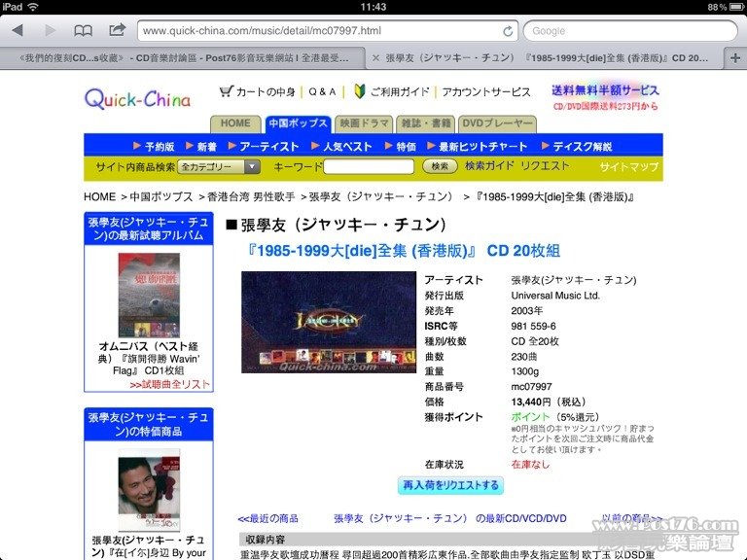This screenshot has width=747, height=560.
Task: Go to the HOME site tab
Action: (235, 123)
